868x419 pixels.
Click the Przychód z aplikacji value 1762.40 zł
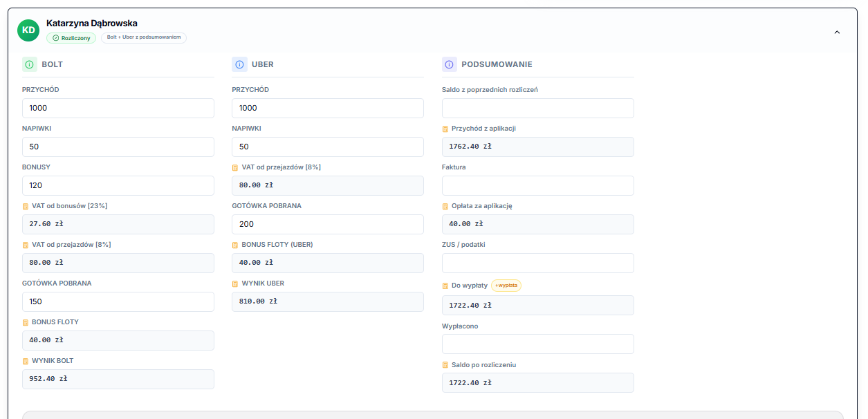click(538, 147)
